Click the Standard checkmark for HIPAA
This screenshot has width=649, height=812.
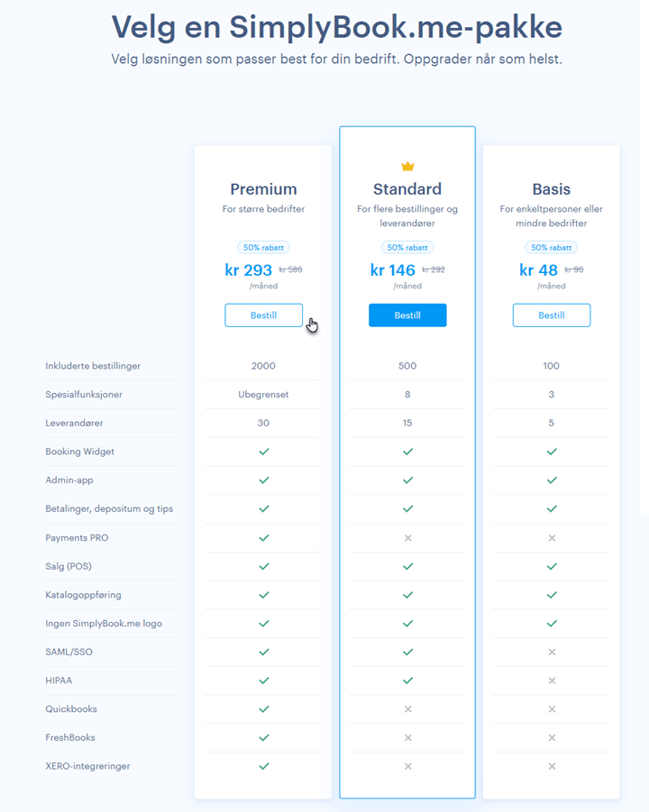coord(408,680)
